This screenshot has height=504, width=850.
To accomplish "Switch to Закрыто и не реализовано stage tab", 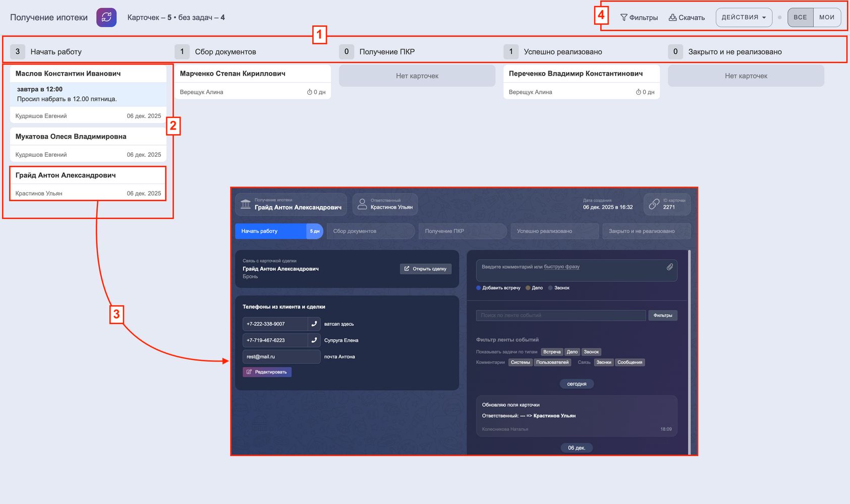I will [x=646, y=231].
